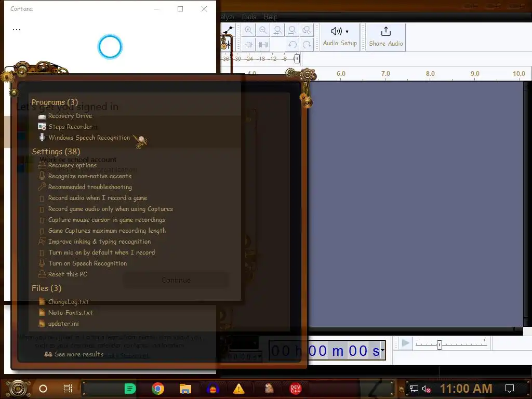Select the Envelope tool in Audacity
This screenshot has height=399, width=532.
229,30
